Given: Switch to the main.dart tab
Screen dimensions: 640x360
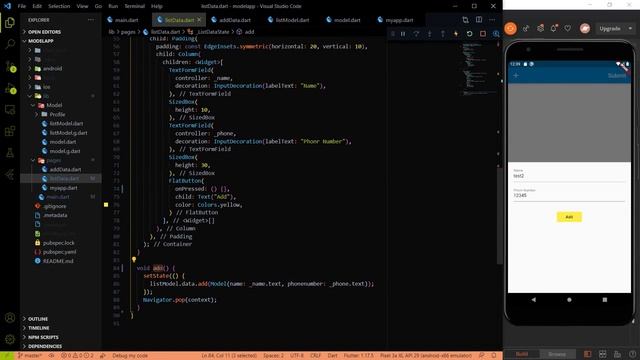Looking at the screenshot, I should (127, 20).
